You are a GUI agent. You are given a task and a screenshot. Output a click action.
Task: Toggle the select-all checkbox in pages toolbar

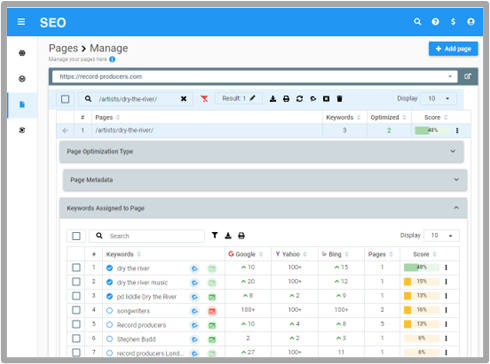[x=65, y=99]
